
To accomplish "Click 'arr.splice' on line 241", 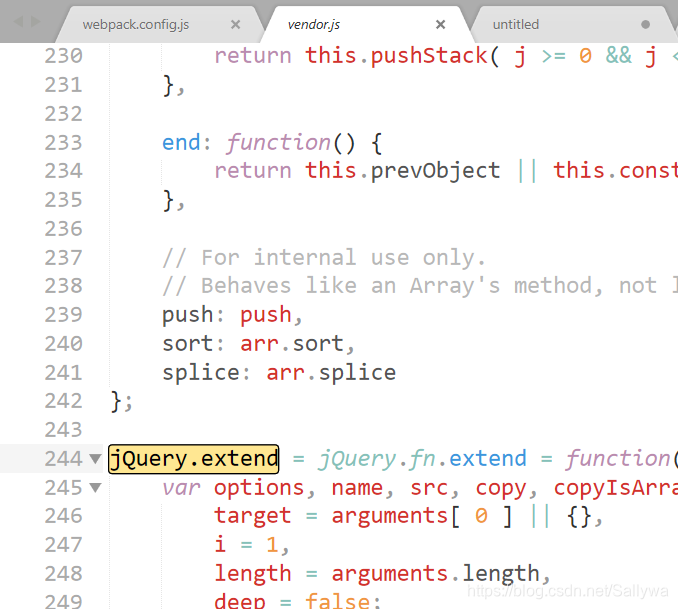I will pos(331,373).
